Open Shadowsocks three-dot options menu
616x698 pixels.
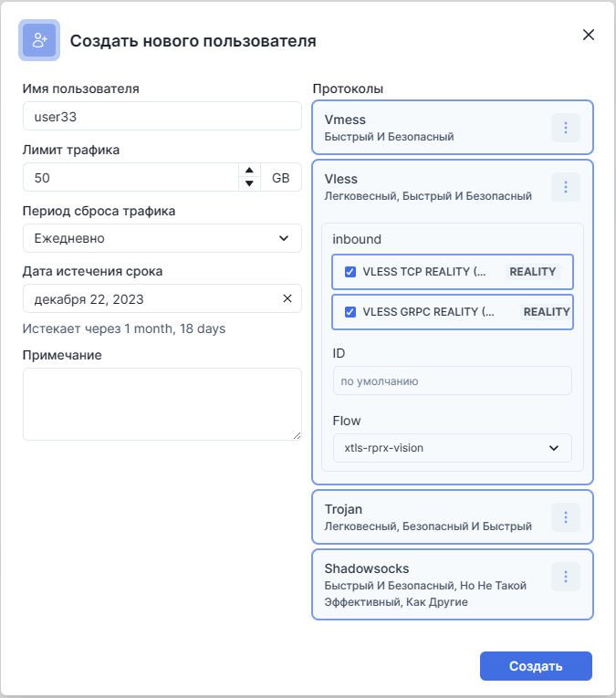(565, 577)
